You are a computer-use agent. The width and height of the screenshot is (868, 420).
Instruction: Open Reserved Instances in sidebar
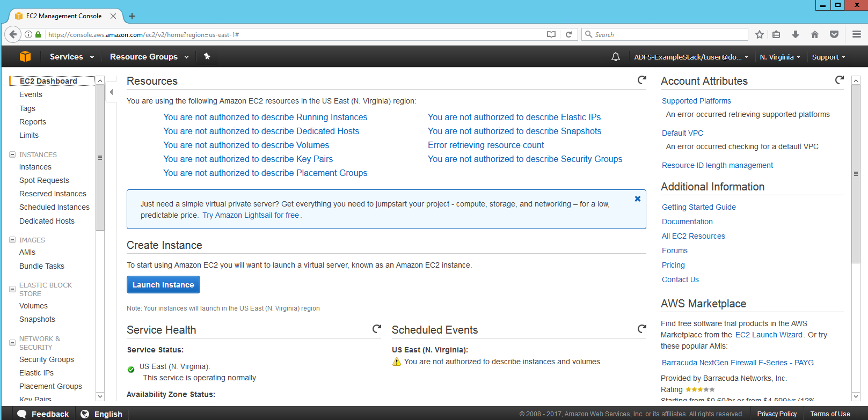click(x=53, y=194)
